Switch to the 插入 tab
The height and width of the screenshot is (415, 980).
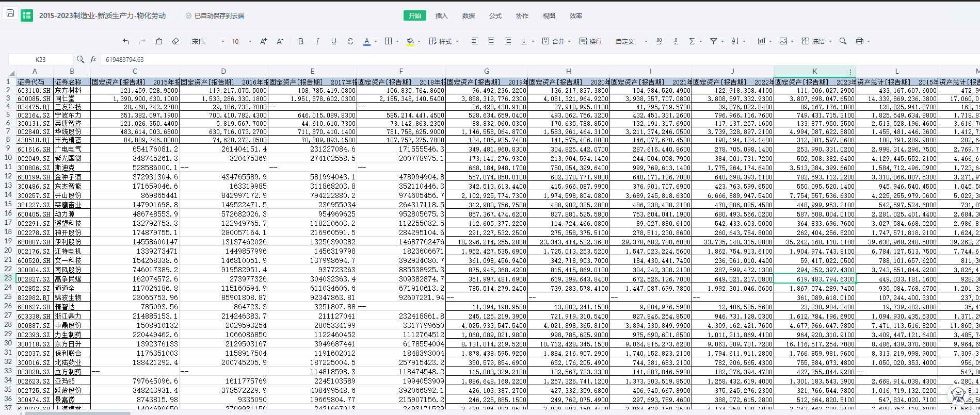click(442, 15)
